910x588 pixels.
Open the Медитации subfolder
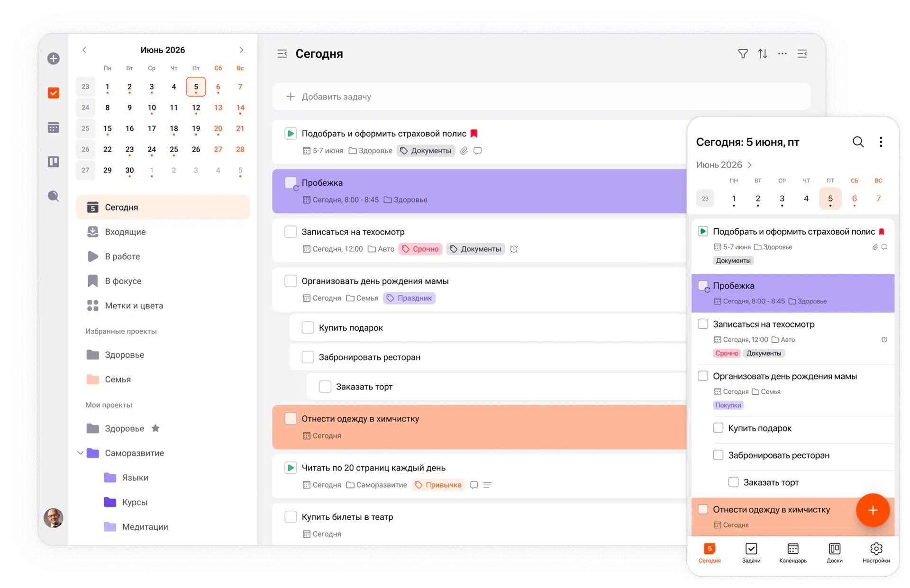tap(163, 527)
